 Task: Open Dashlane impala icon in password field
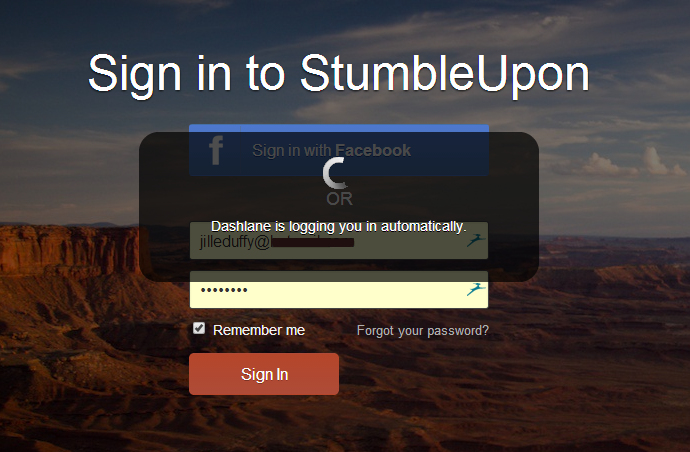[476, 289]
